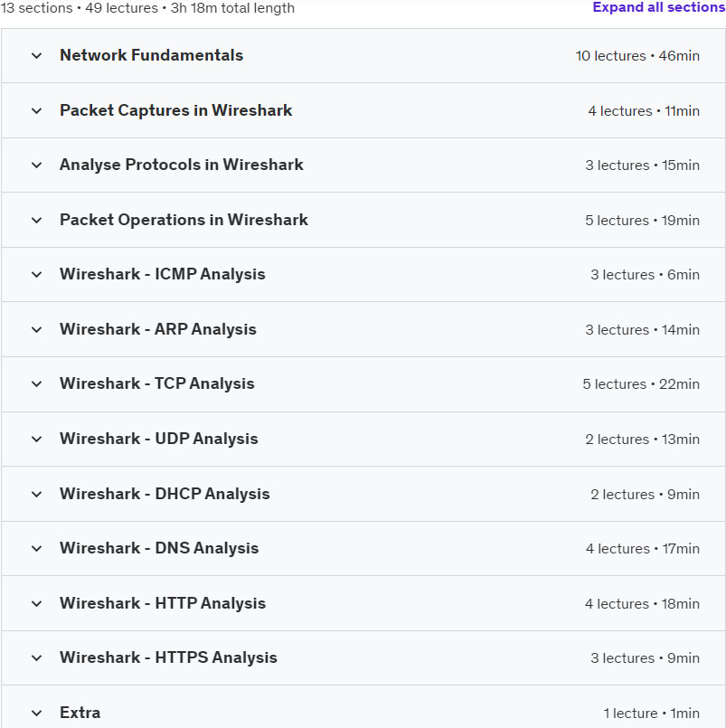Open the Extra section title

[x=80, y=713]
